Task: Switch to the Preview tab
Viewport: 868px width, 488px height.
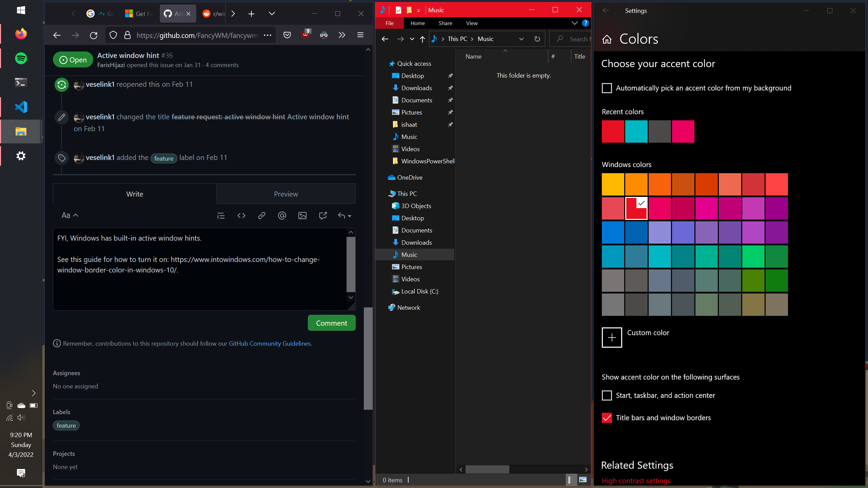Action: tap(286, 194)
